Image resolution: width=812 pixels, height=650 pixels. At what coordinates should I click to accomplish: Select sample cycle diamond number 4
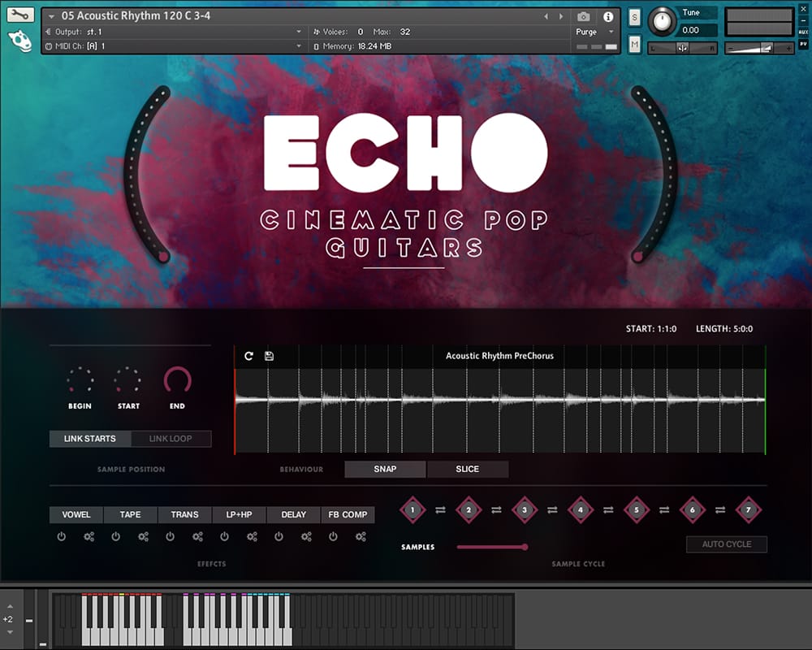point(580,509)
